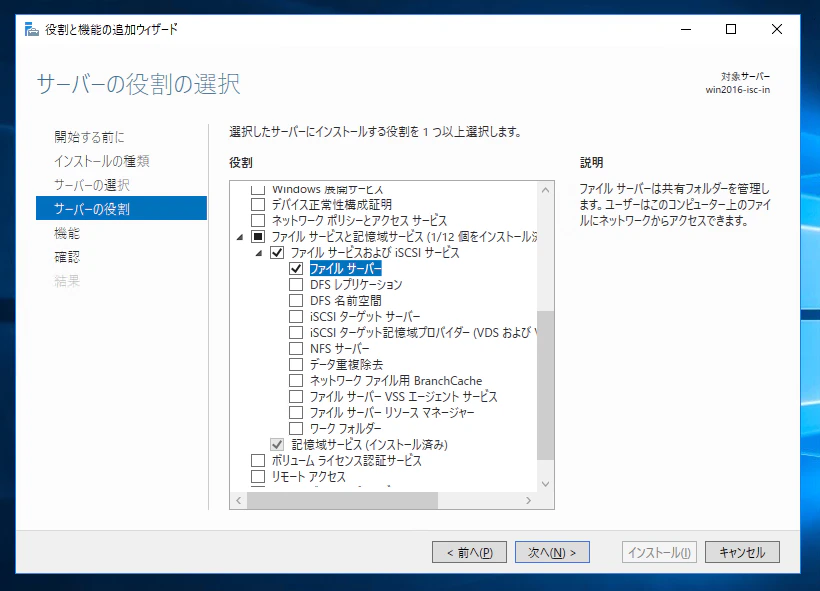The image size is (820, 591).
Task: Minimize the wizard window
Action: 686,29
